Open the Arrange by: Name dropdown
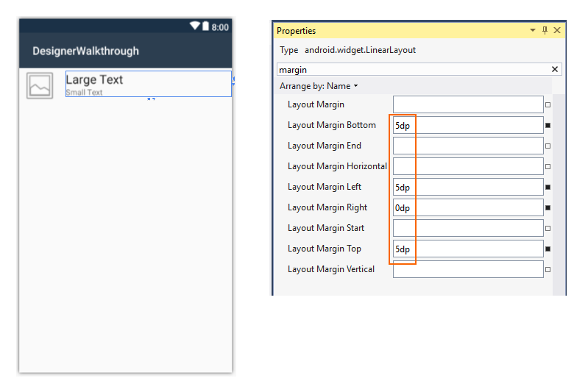 click(x=319, y=86)
